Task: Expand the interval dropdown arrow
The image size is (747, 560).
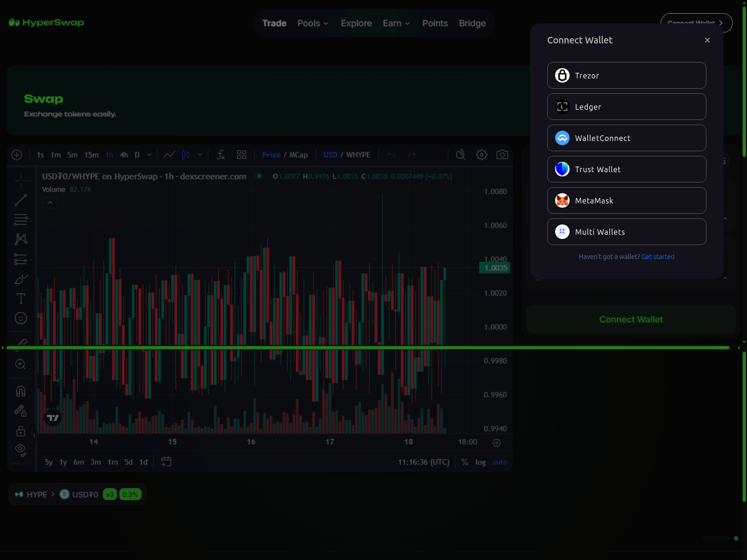Action: (x=149, y=155)
